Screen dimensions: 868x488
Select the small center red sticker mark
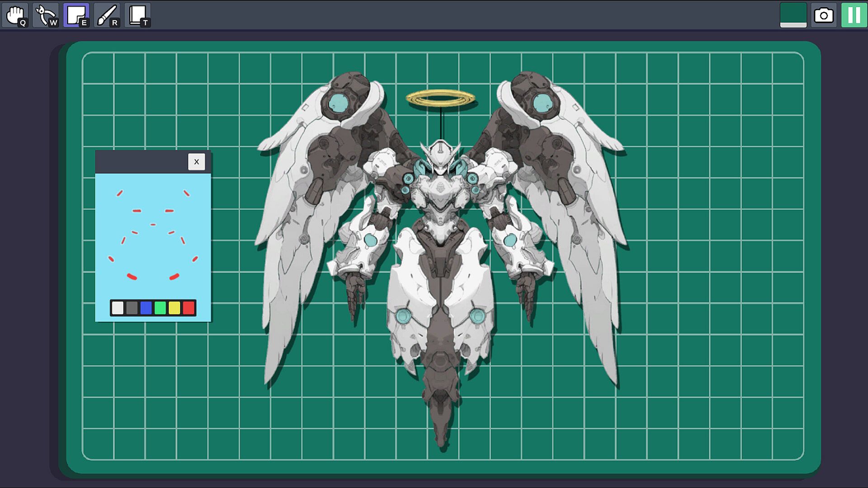click(153, 225)
